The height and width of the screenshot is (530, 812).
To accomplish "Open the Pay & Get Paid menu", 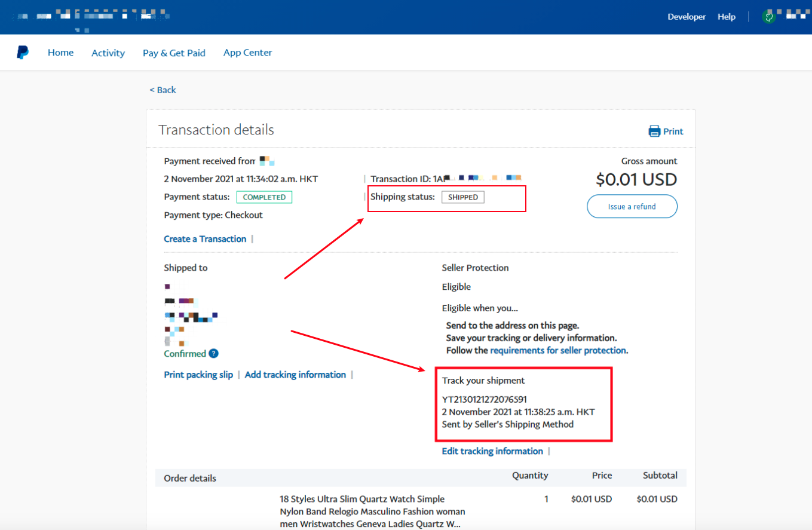I will point(174,53).
